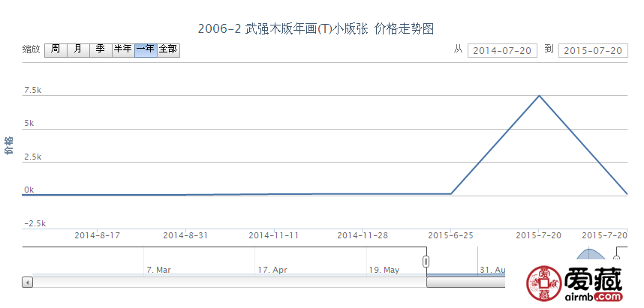Screen dimensions: 644x308
Task: Click the navigator right range handle
Action: pyautogui.click(x=616, y=259)
